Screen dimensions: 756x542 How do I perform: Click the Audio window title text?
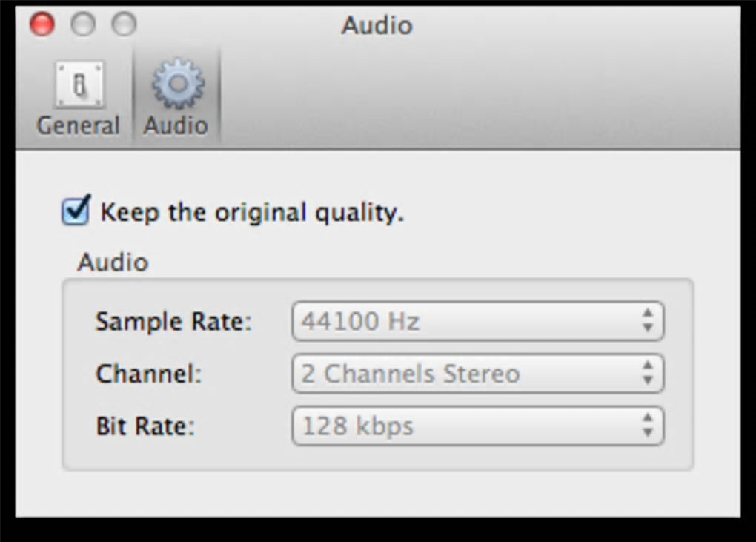click(x=377, y=26)
